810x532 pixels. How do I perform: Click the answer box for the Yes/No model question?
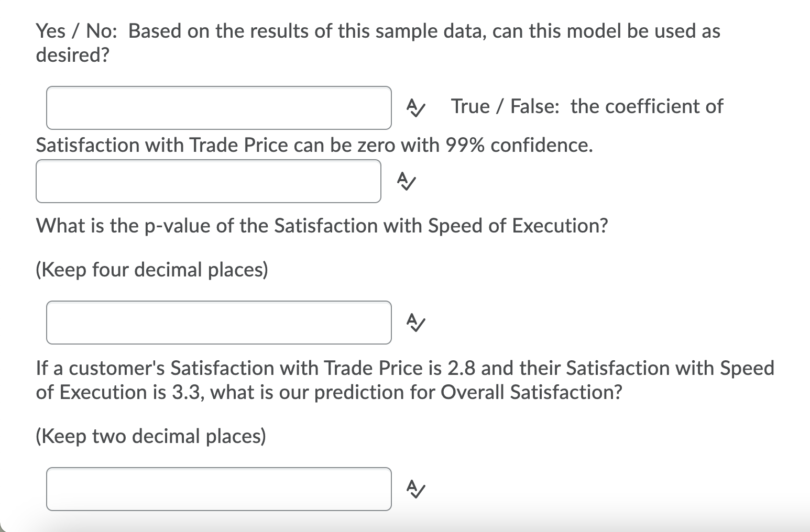pos(219,107)
